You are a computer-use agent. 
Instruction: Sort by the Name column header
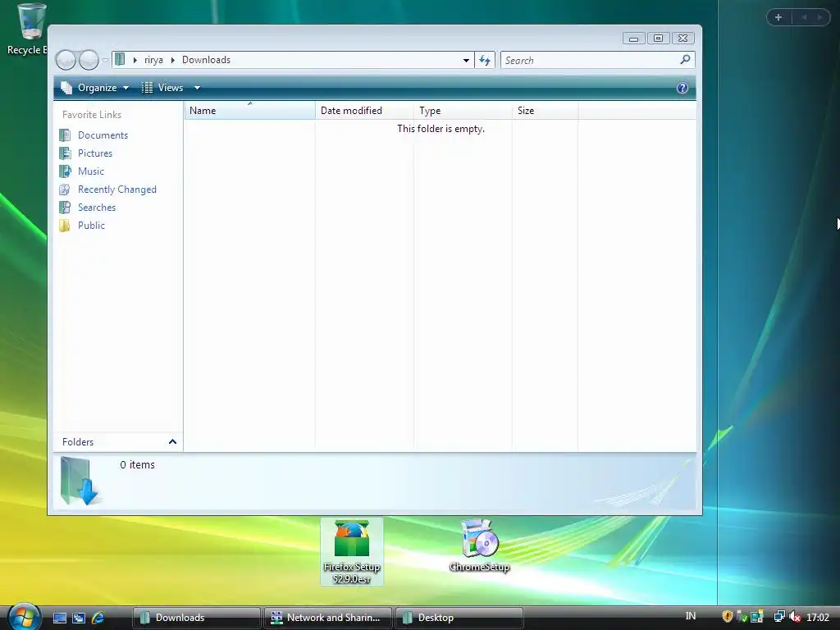[249, 111]
